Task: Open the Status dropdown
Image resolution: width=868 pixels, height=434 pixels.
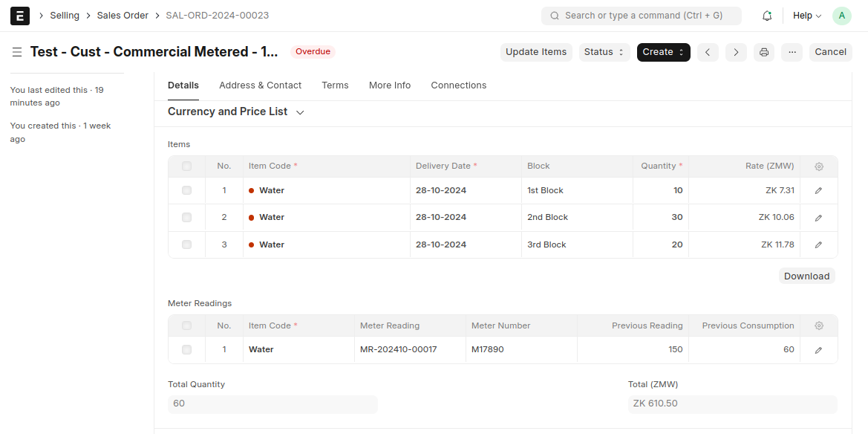Action: click(604, 52)
